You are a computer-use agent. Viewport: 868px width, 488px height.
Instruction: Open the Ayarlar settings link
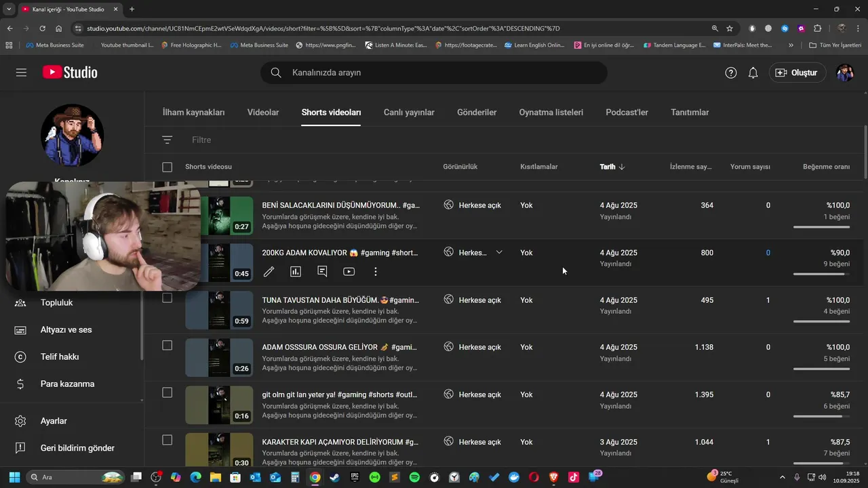[54, 421]
